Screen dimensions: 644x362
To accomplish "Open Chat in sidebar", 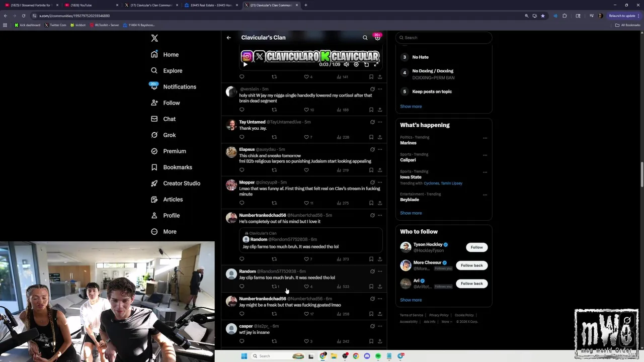I will [163, 119].
